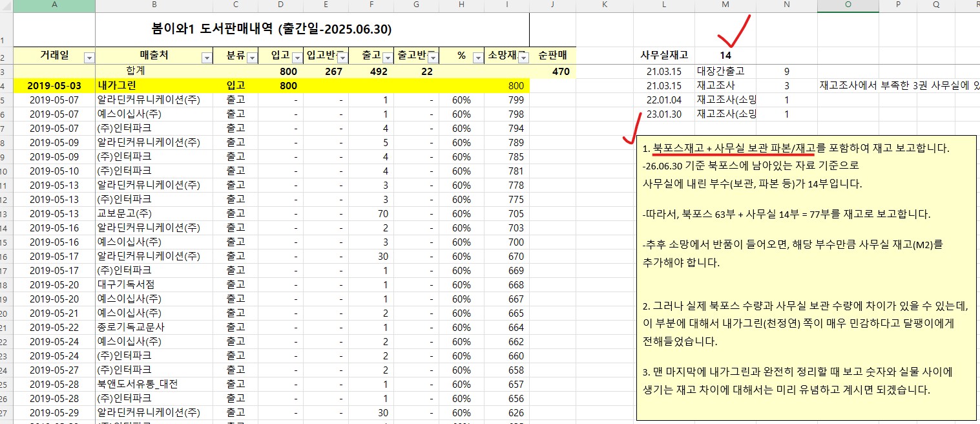Select the 순판매 value 470

[552, 71]
